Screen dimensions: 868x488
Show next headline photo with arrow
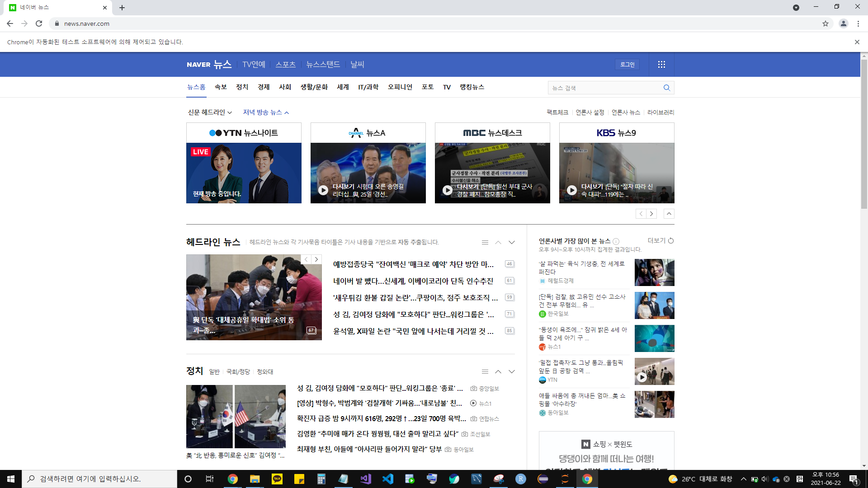[x=316, y=259]
